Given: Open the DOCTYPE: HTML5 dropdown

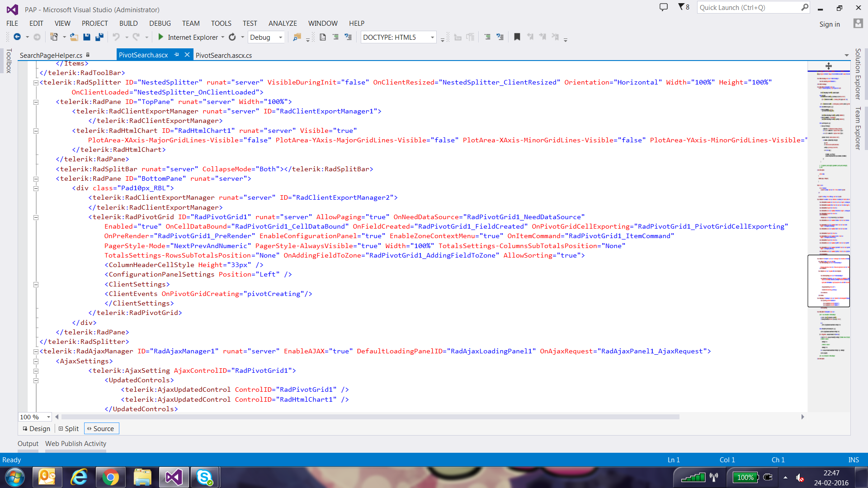Looking at the screenshot, I should tap(432, 38).
